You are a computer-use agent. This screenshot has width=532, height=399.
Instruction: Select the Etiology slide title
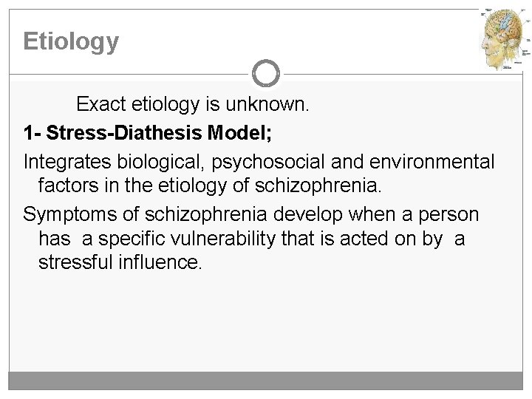click(x=71, y=41)
